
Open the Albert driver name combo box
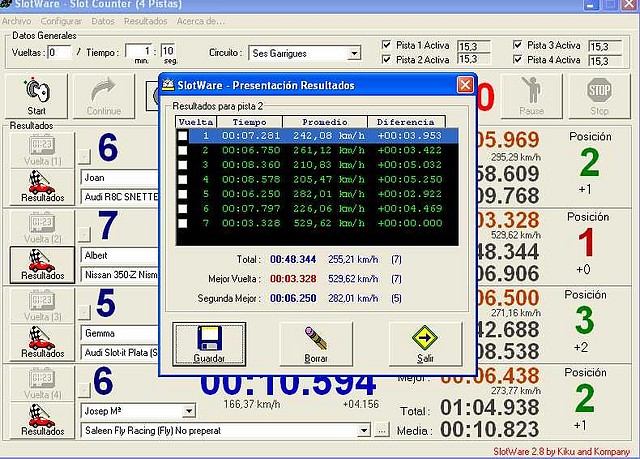click(120, 256)
